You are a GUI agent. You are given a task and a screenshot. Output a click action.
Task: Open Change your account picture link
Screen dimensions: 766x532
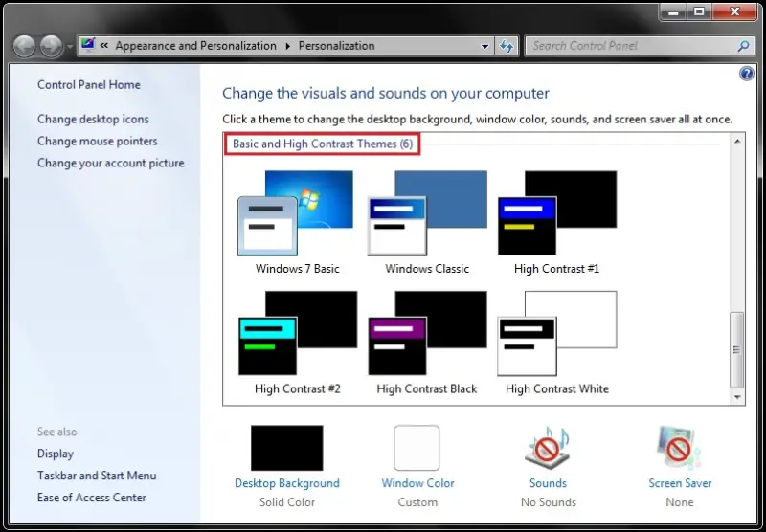(x=111, y=163)
